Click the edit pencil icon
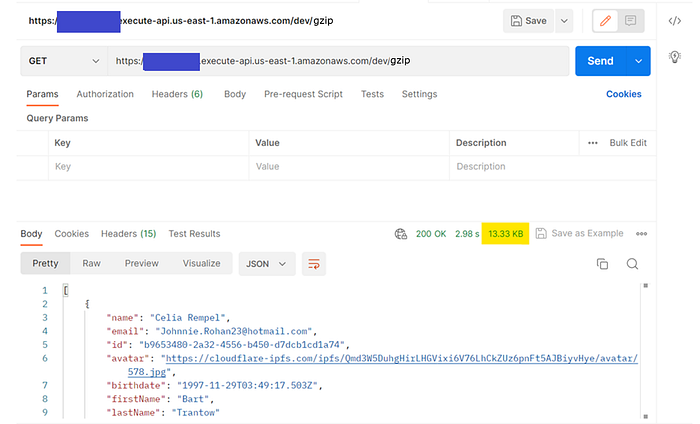Viewport: 700px width, 424px height. (604, 20)
